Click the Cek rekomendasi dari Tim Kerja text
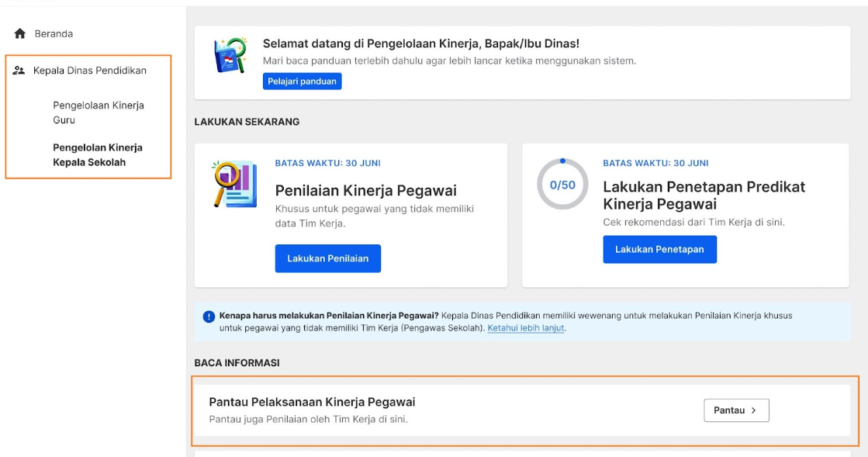This screenshot has width=868, height=457. click(693, 222)
